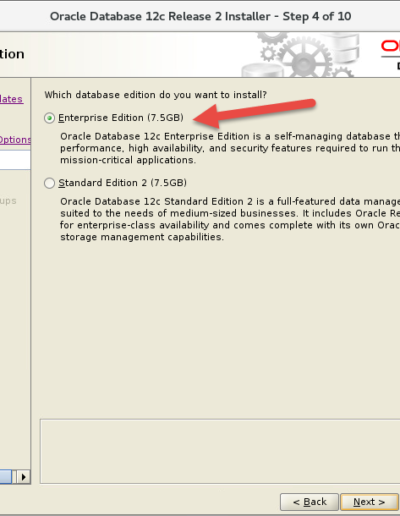Go to the next installer step

pyautogui.click(x=369, y=502)
